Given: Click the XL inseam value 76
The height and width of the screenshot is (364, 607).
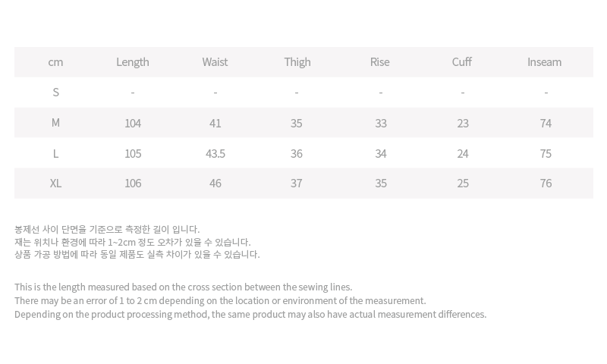Looking at the screenshot, I should pyautogui.click(x=546, y=184).
